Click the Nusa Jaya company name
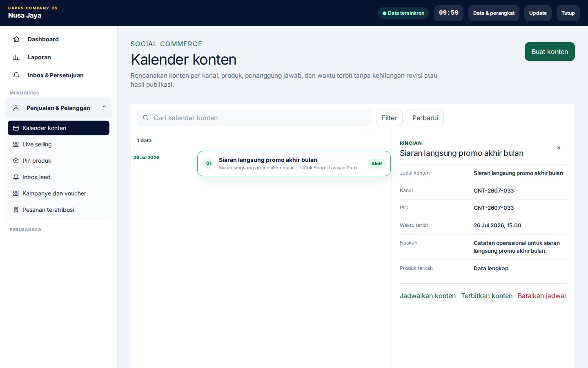The image size is (588, 368). (25, 15)
